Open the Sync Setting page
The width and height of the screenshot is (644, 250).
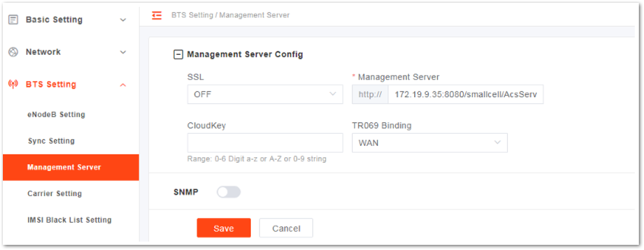point(51,141)
